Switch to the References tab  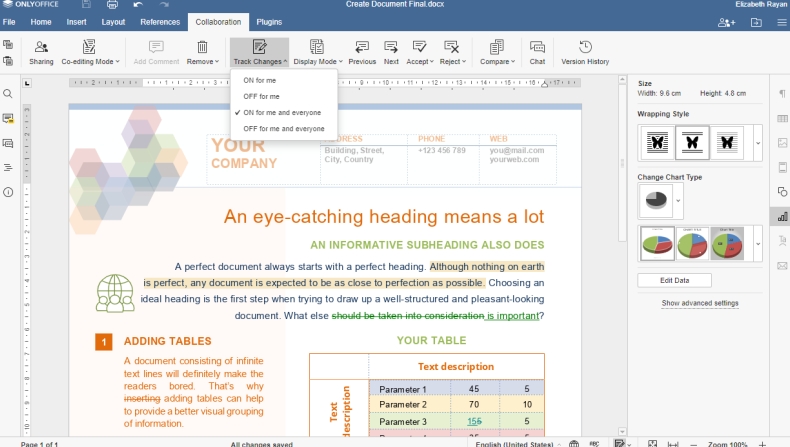tap(160, 21)
